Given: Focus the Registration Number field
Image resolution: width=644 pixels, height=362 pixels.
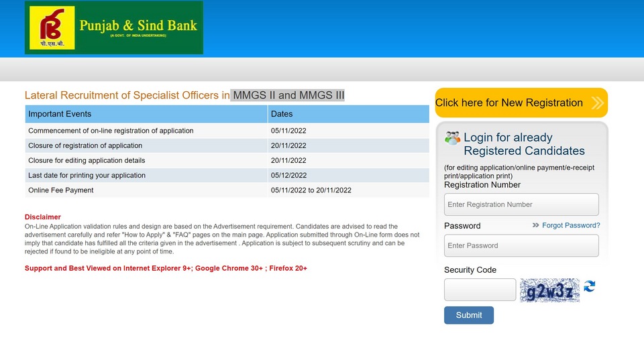Looking at the screenshot, I should [521, 204].
